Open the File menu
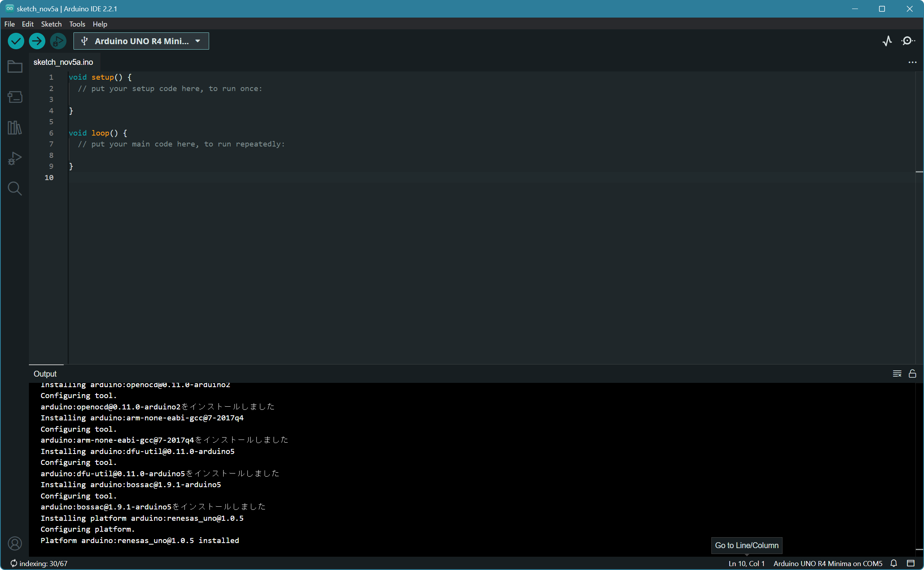924x570 pixels. (x=9, y=24)
